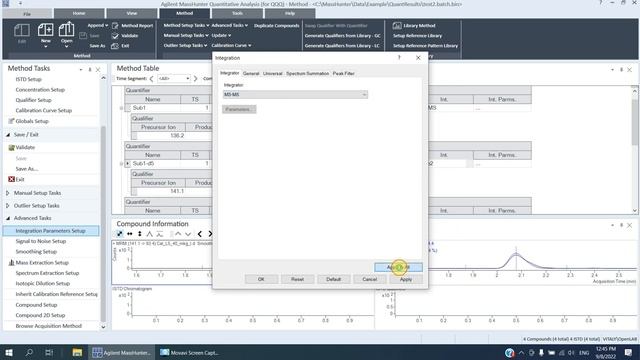Open Manual Setup Tasks ribbon dropdown

[185, 36]
